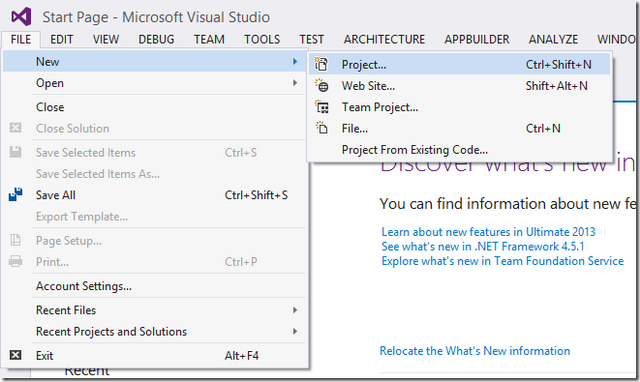This screenshot has width=640, height=382.
Task: Choose Account Settings from File menu
Action: point(84,286)
